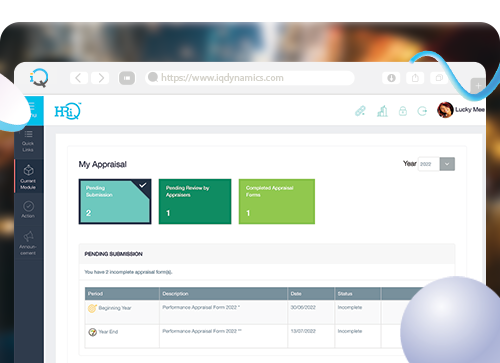Click the Beginning Year period text
The image size is (500, 363).
(115, 308)
